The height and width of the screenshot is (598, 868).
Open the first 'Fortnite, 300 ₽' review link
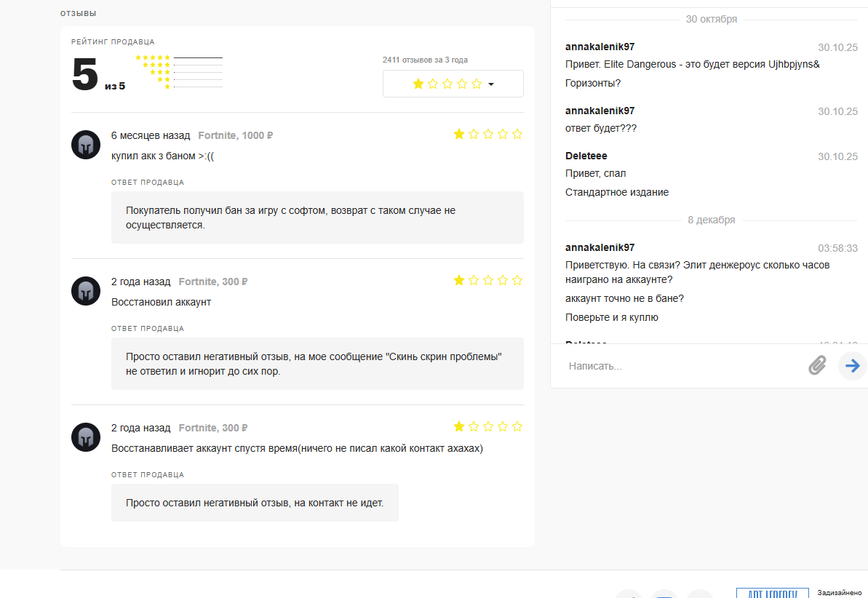point(213,282)
